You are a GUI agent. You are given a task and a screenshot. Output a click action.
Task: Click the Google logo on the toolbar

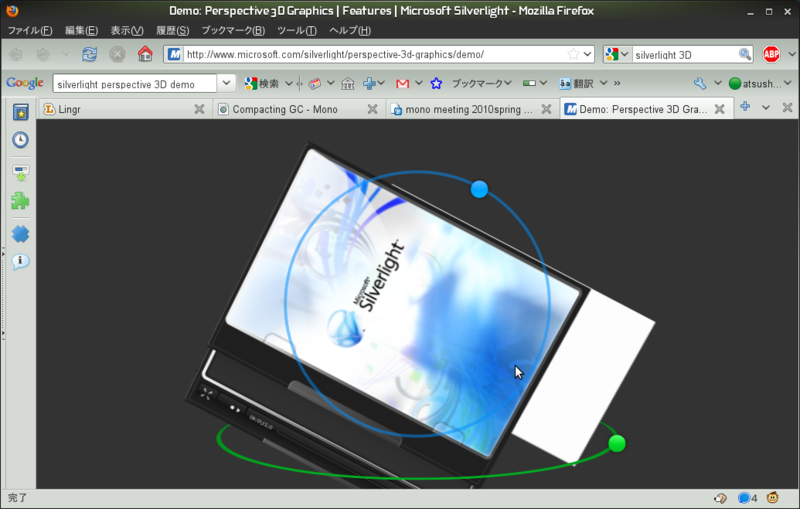pyautogui.click(x=24, y=83)
